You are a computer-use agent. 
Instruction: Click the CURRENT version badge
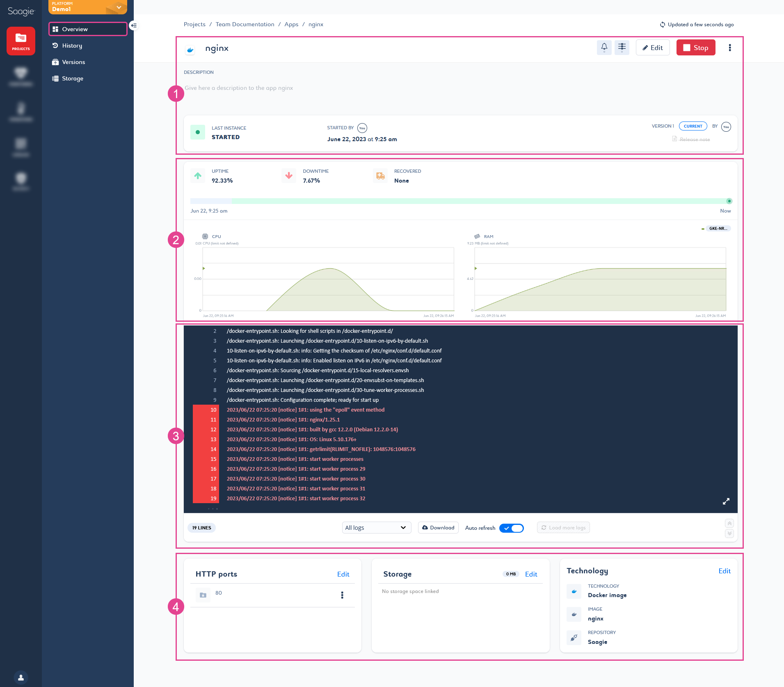[x=693, y=126]
